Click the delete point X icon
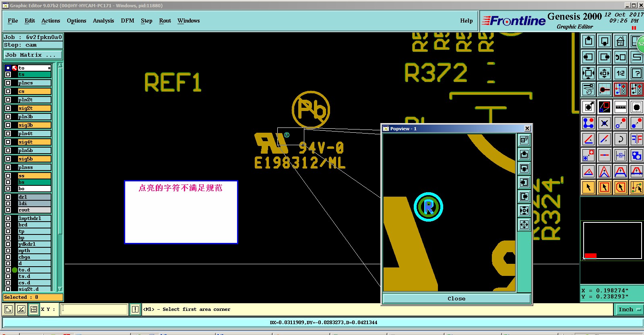 [605, 123]
